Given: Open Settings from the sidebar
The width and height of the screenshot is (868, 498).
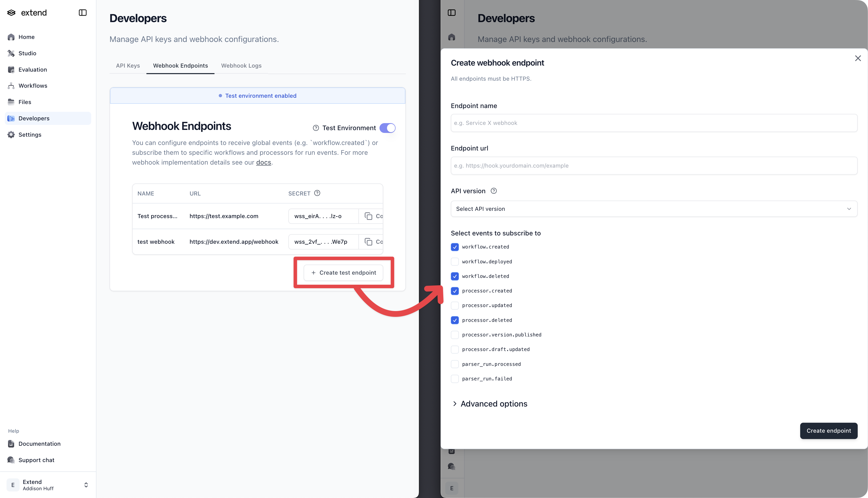Looking at the screenshot, I should 29,135.
